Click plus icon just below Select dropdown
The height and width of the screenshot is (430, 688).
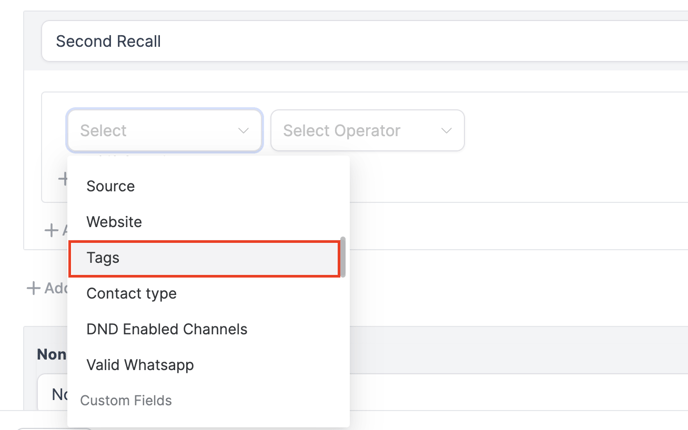pos(62,179)
